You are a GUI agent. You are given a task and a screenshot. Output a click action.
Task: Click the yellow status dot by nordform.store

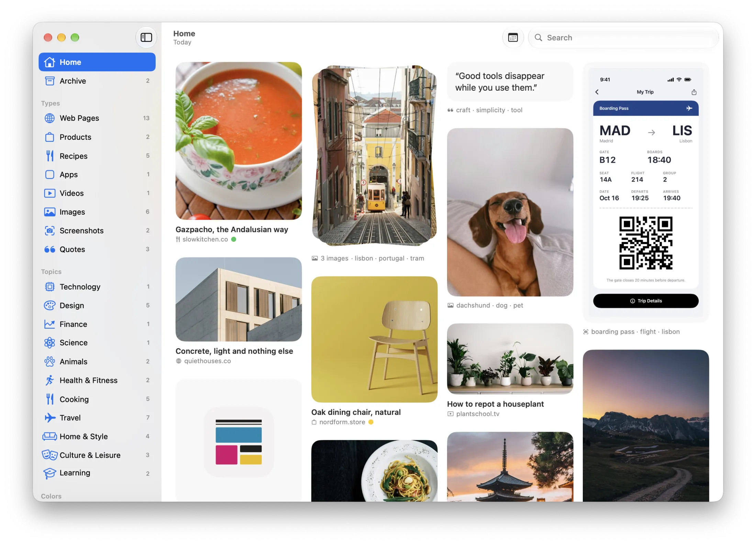(x=371, y=422)
